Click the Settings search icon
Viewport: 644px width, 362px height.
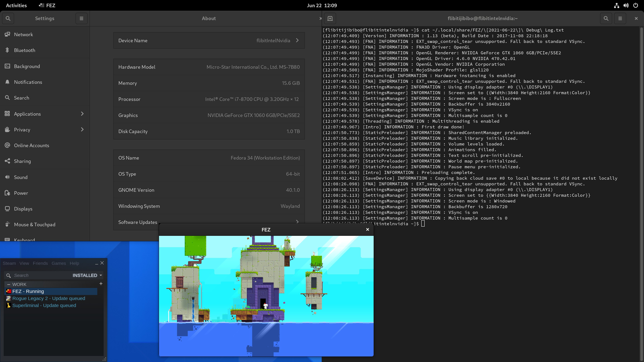pyautogui.click(x=8, y=18)
